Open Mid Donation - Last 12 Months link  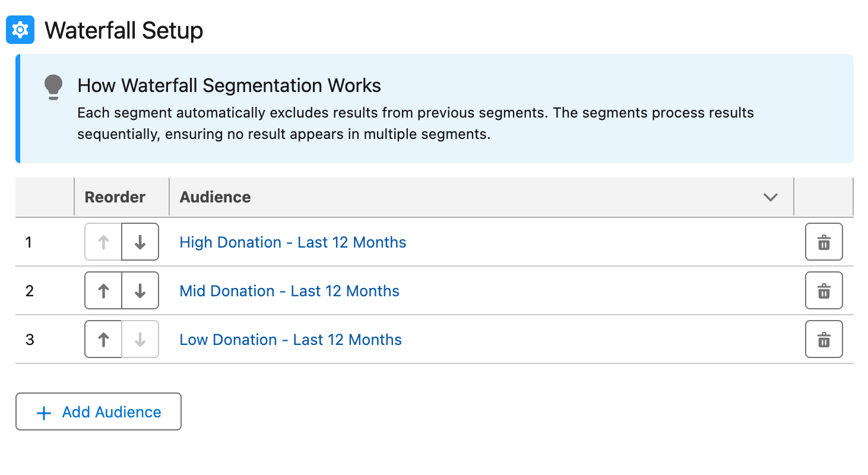point(289,291)
